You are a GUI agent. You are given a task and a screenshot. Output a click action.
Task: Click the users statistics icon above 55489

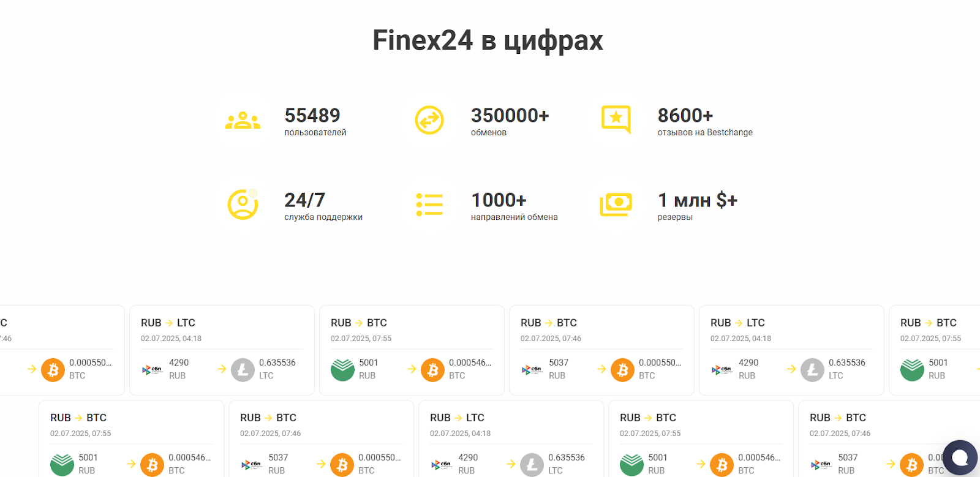(x=243, y=119)
